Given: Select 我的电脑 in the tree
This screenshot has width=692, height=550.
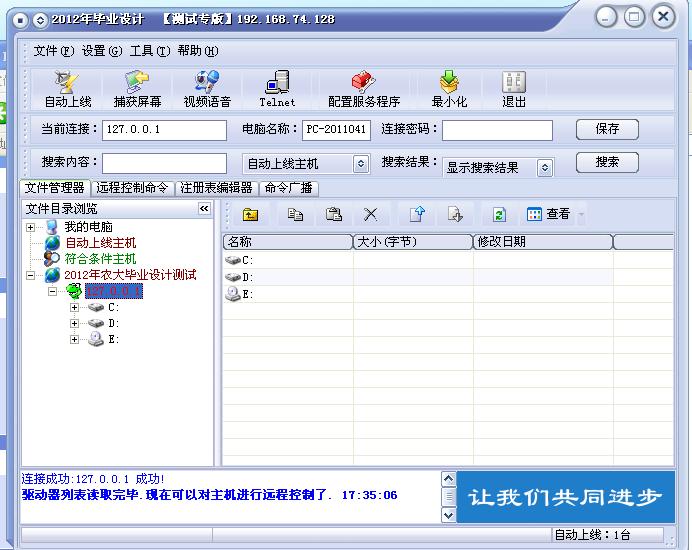Looking at the screenshot, I should click(x=88, y=227).
